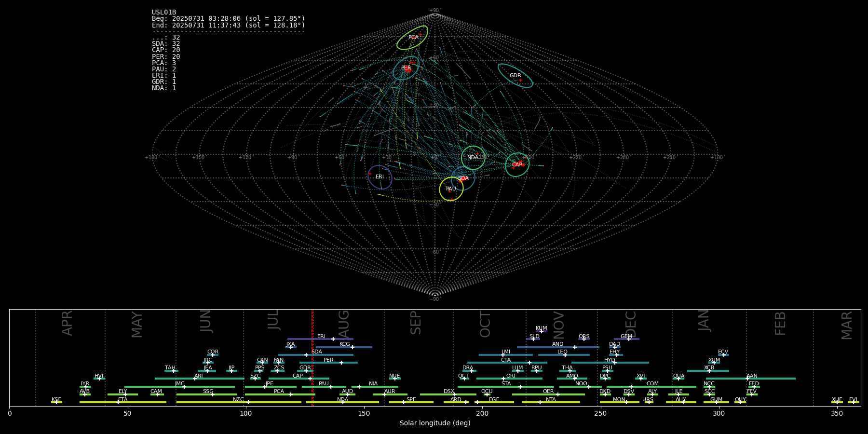
Task: Click the NTA shower label in timeline
Action: 551,400
